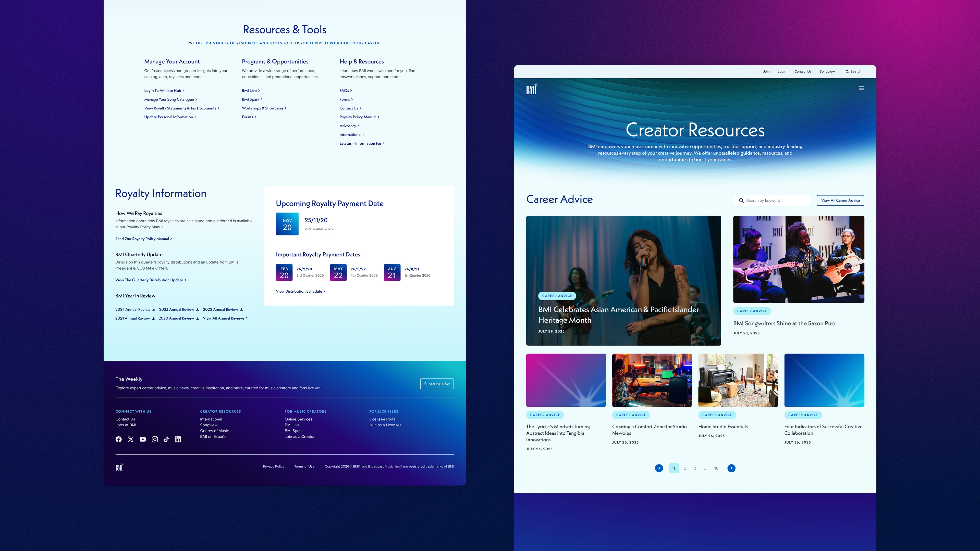The width and height of the screenshot is (980, 551).
Task: Open the Instagram icon in footer
Action: point(155,439)
